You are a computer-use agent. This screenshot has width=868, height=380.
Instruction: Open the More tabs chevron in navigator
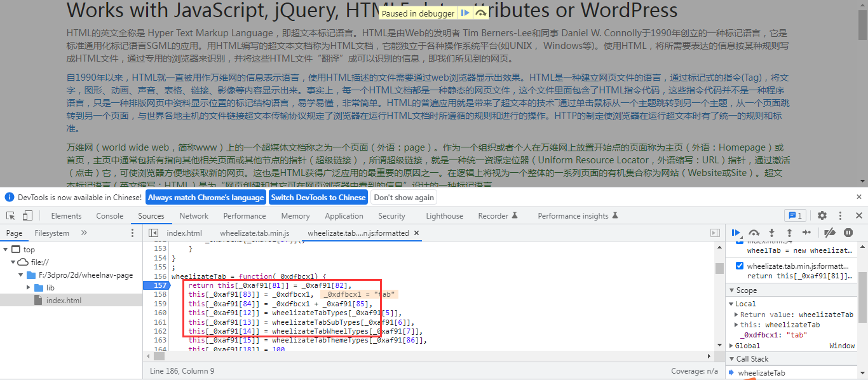[84, 233]
